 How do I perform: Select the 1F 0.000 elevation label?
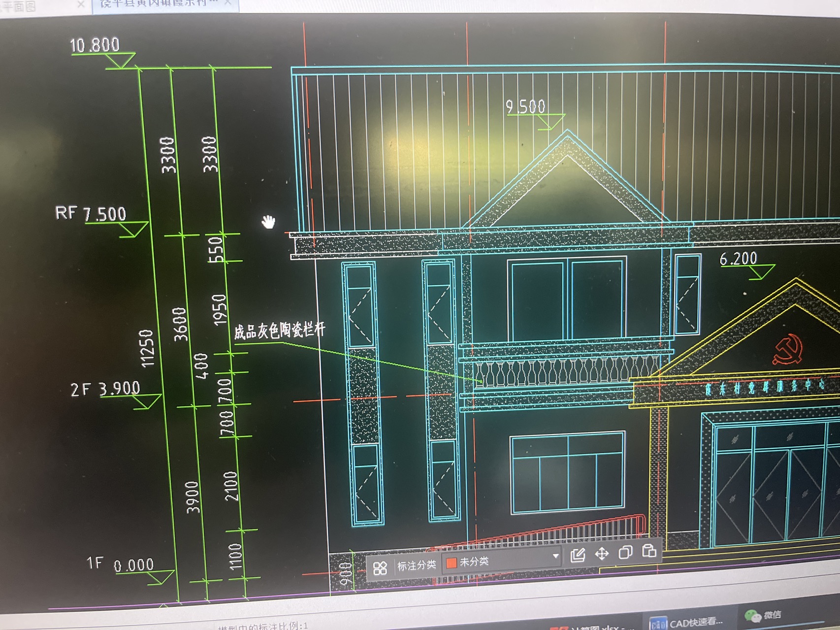120,564
